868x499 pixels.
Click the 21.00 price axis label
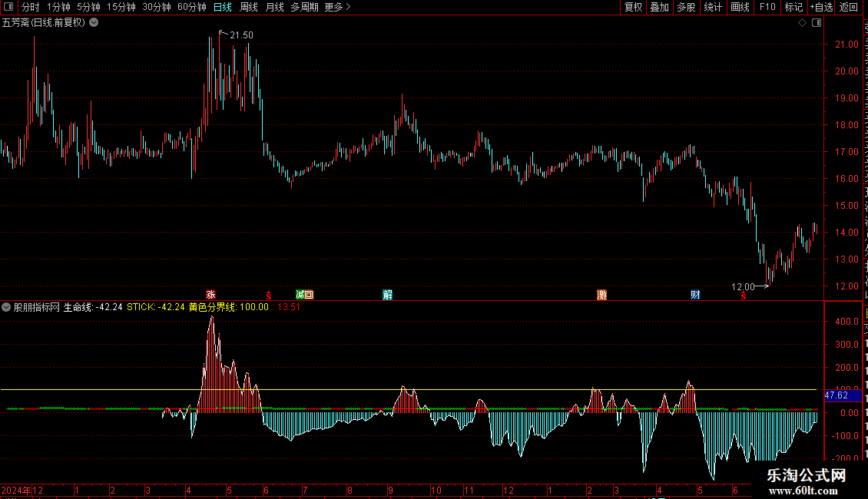coord(846,45)
